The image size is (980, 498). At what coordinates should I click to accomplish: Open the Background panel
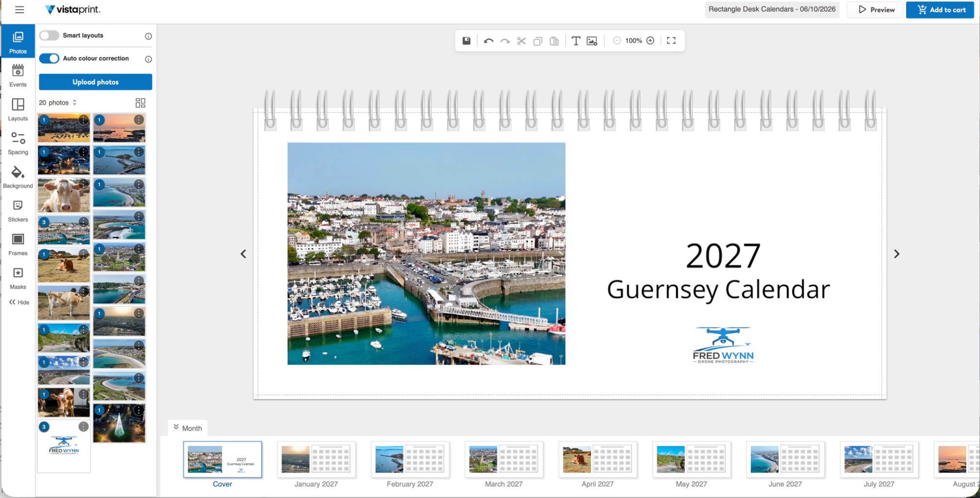[18, 177]
